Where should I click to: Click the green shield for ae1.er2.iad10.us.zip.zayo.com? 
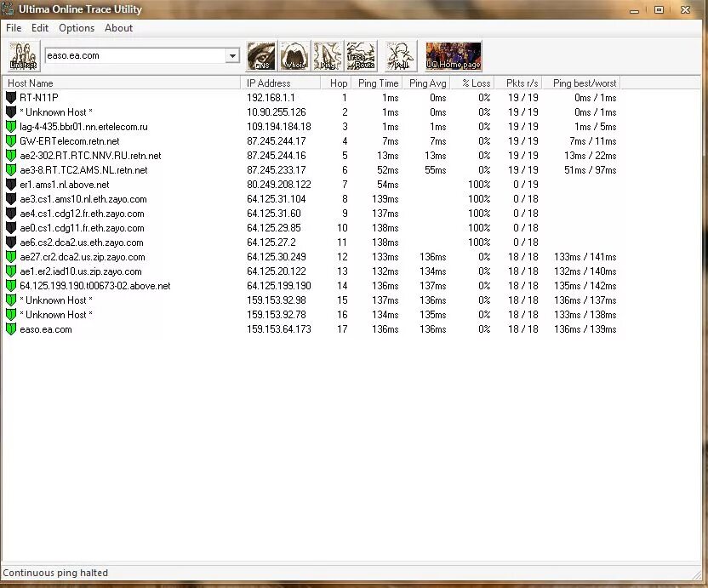(x=11, y=271)
